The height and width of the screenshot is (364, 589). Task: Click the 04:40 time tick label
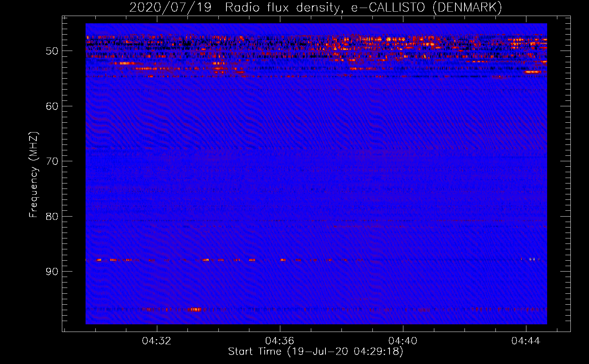(403, 341)
